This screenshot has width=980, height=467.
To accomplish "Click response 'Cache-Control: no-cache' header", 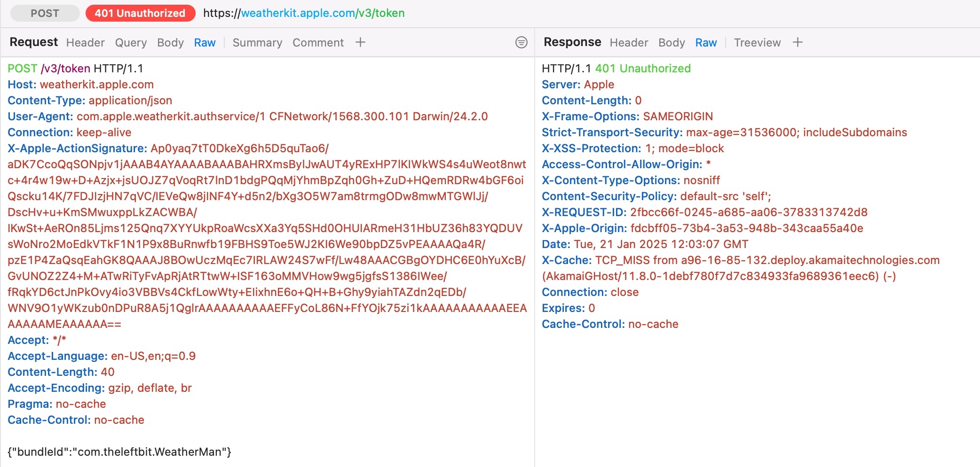I will 610,324.
